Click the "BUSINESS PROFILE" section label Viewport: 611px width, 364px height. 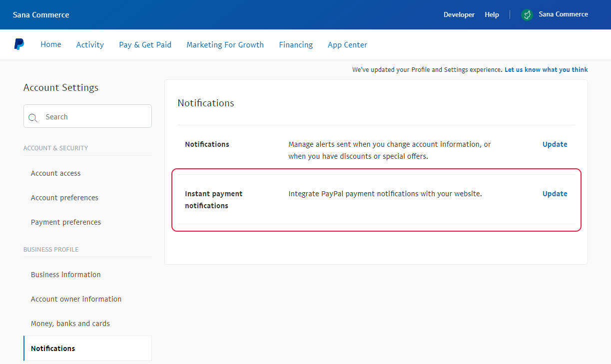[51, 250]
